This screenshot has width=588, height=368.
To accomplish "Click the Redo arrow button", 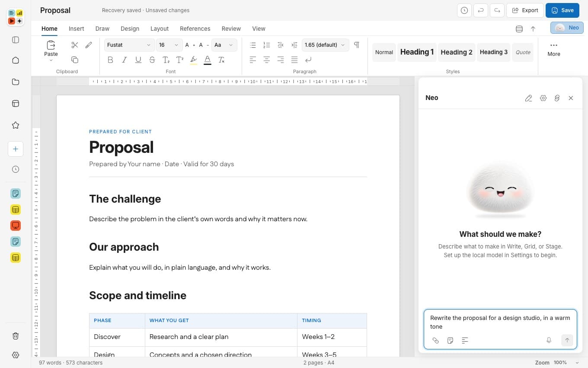I will tap(497, 10).
